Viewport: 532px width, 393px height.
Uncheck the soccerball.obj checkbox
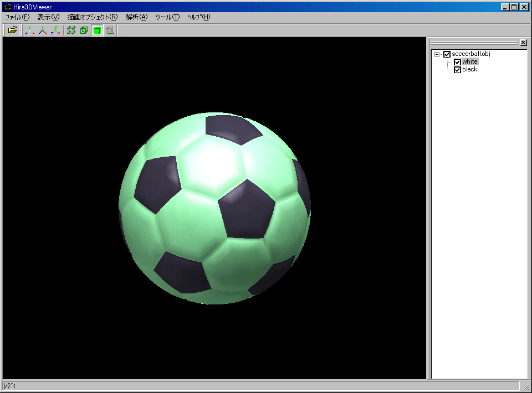point(447,54)
